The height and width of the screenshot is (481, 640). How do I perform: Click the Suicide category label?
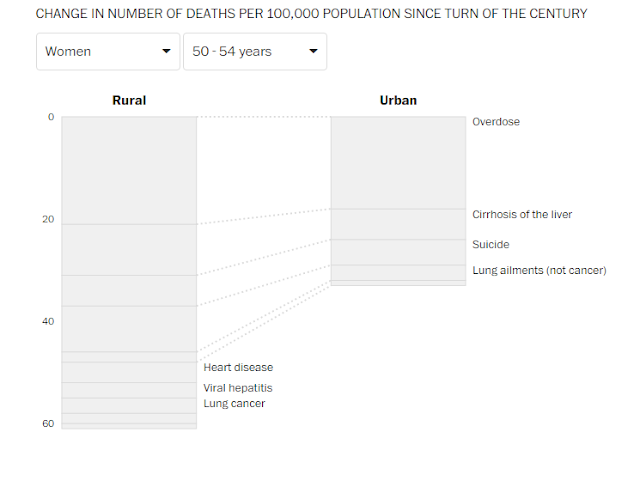(x=491, y=245)
